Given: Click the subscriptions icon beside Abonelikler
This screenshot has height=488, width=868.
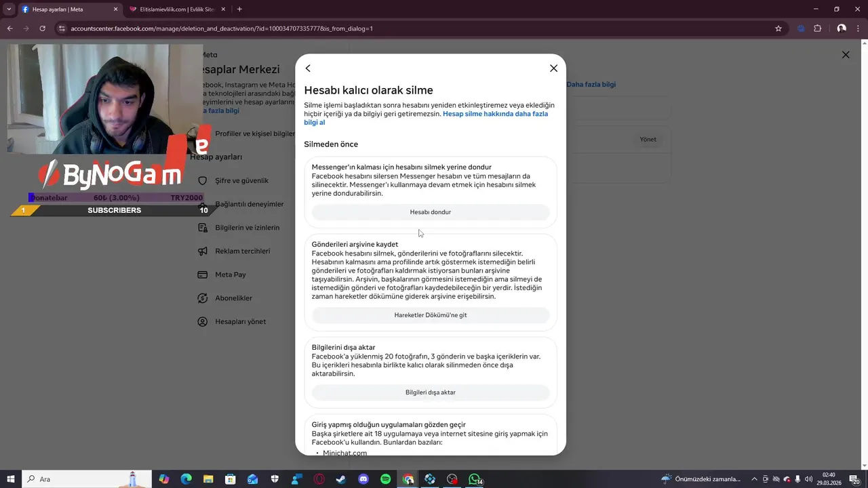Looking at the screenshot, I should click(x=202, y=298).
